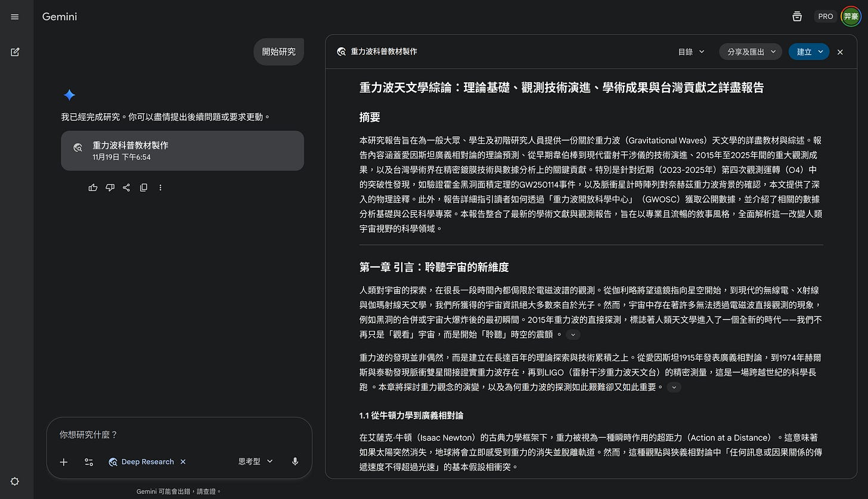Open the tools sliders icon in prompt box
This screenshot has width=868, height=499.
[x=89, y=462]
